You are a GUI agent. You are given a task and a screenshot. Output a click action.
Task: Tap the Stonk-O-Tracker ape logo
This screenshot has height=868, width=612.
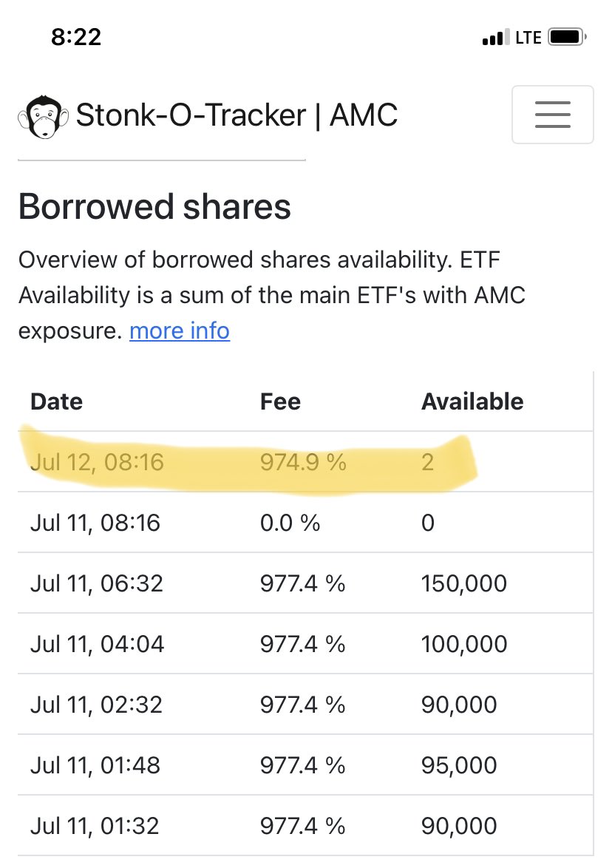[x=43, y=116]
